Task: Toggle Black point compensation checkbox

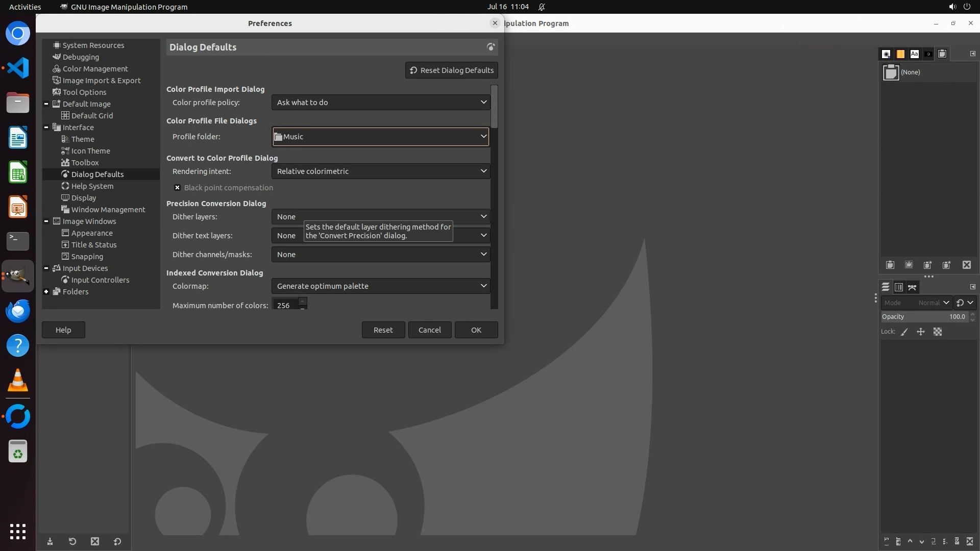Action: pyautogui.click(x=177, y=188)
